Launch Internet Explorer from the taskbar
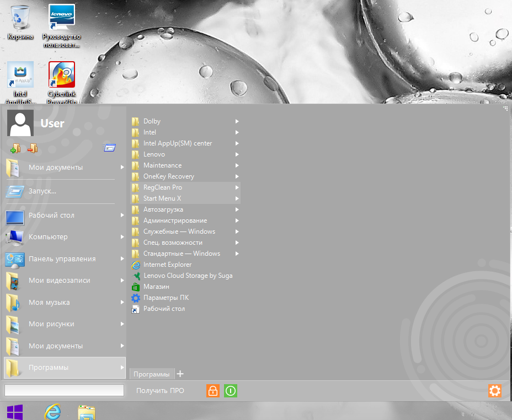 click(x=52, y=412)
